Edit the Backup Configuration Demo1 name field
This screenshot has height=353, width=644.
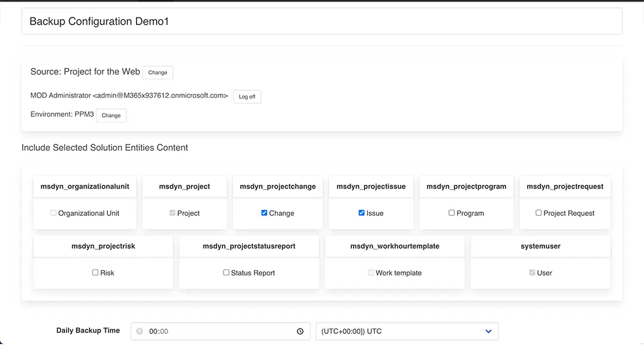pyautogui.click(x=322, y=21)
